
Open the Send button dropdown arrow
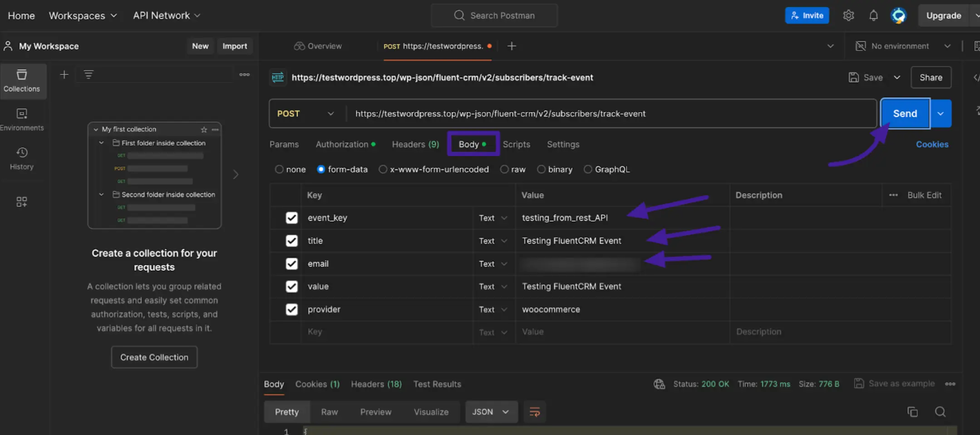(941, 113)
